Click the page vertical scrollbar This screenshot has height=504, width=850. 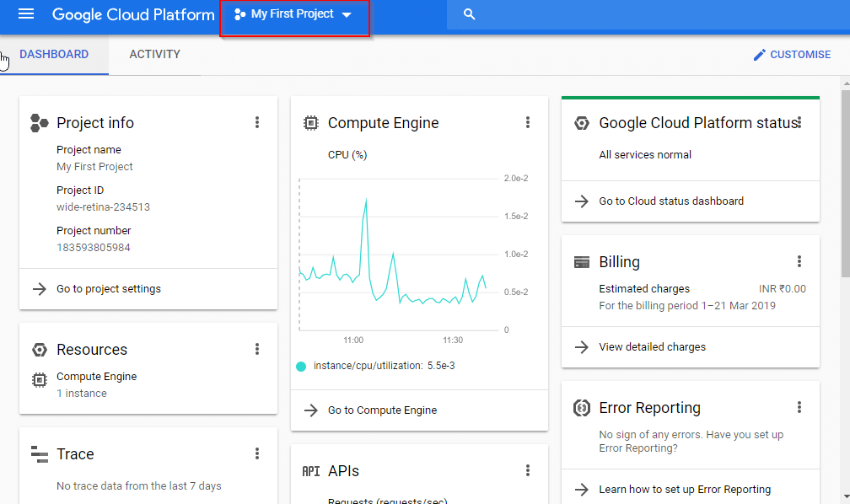[846, 185]
